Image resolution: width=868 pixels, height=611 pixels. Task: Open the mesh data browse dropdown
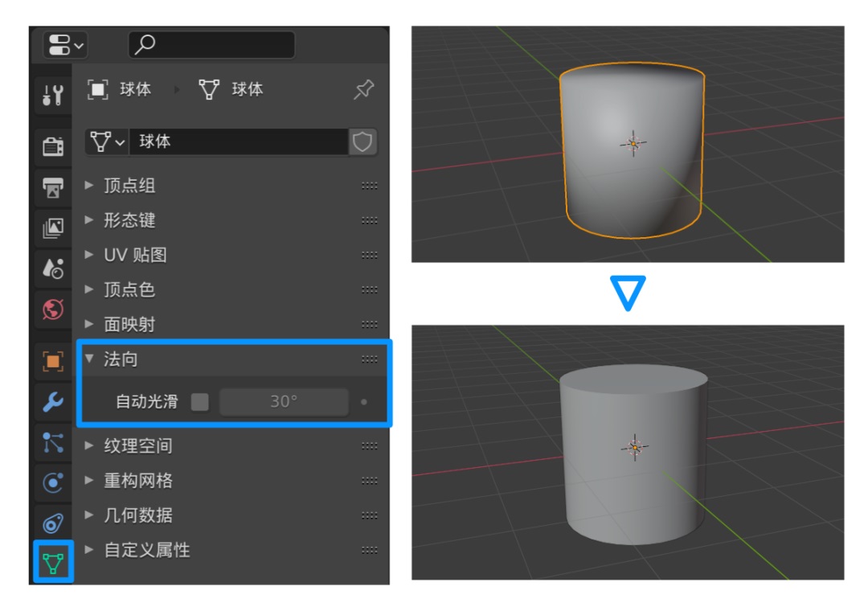click(107, 141)
